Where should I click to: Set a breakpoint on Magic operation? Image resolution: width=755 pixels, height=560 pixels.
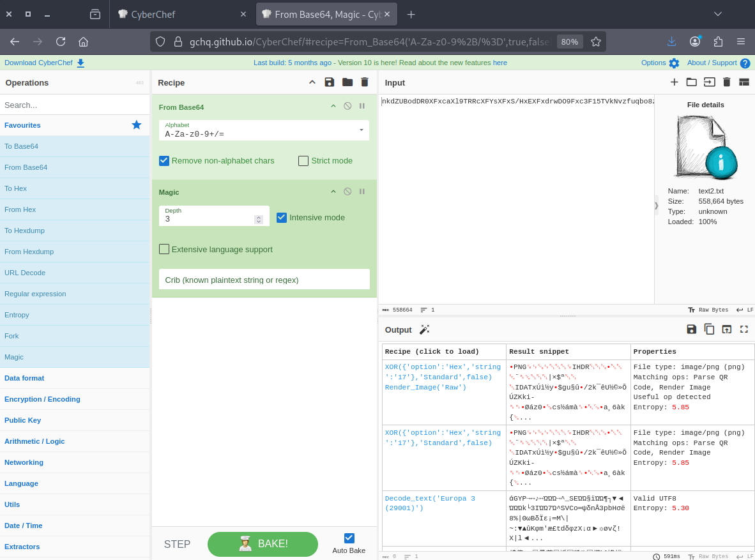(x=362, y=192)
